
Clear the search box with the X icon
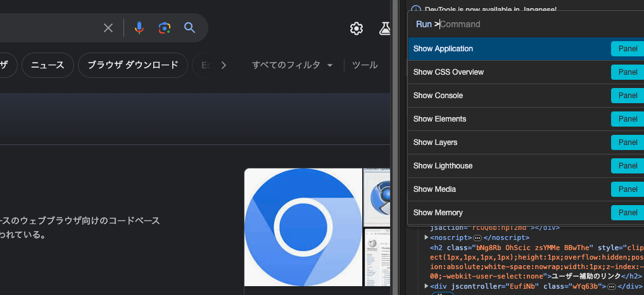(108, 28)
